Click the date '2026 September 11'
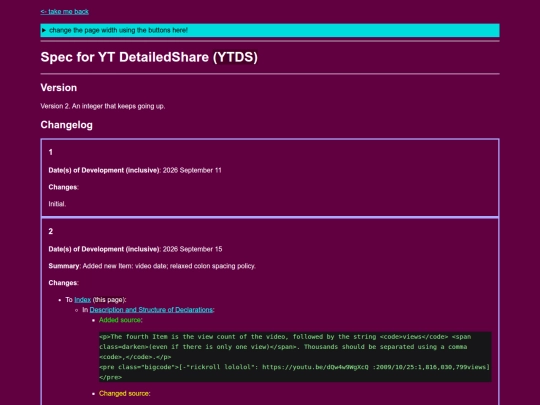 (x=192, y=170)
